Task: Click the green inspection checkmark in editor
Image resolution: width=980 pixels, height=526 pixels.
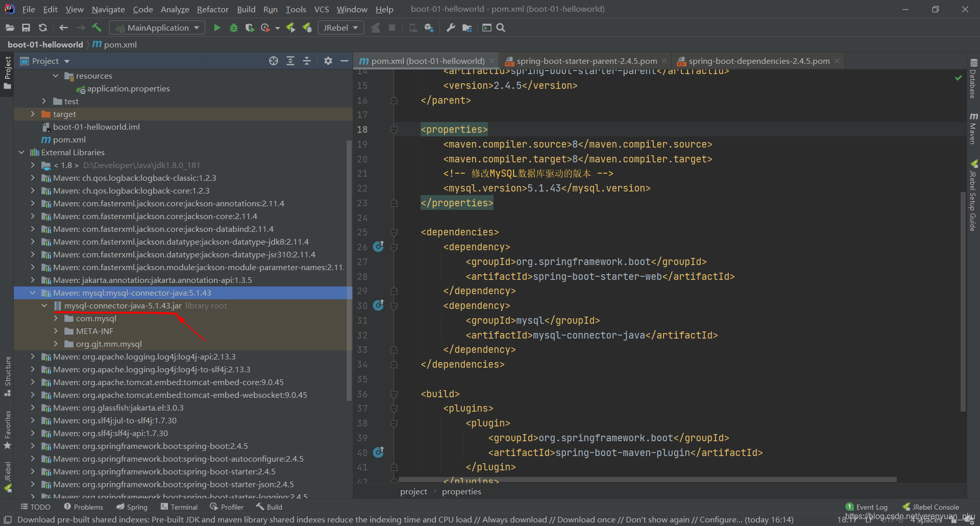Action: click(x=958, y=78)
